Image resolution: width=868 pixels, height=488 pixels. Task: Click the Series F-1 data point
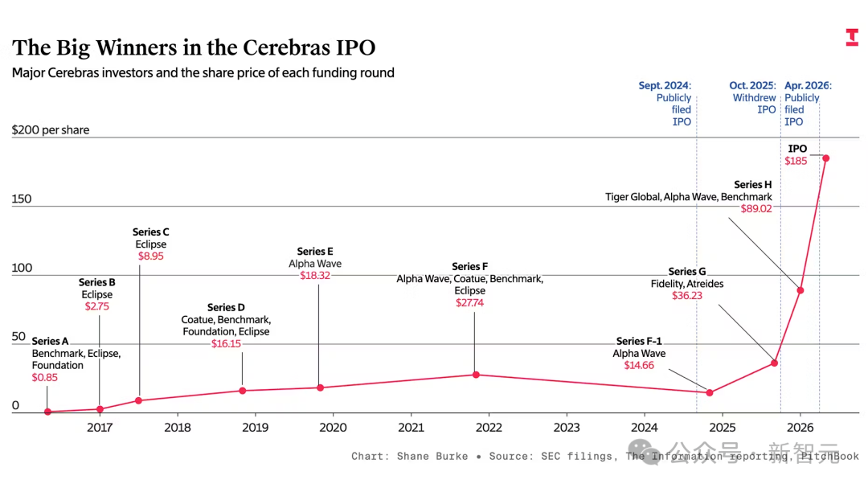click(710, 392)
